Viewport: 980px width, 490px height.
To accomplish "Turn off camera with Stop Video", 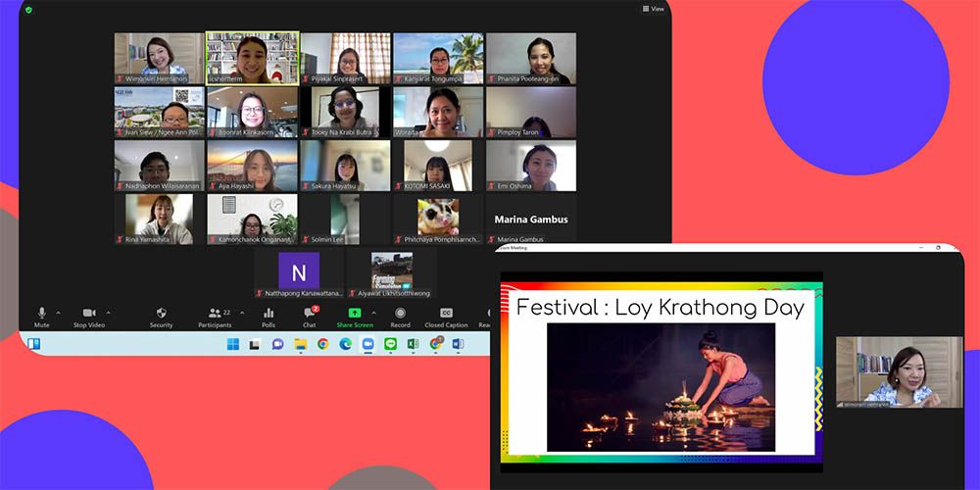I will pyautogui.click(x=89, y=317).
